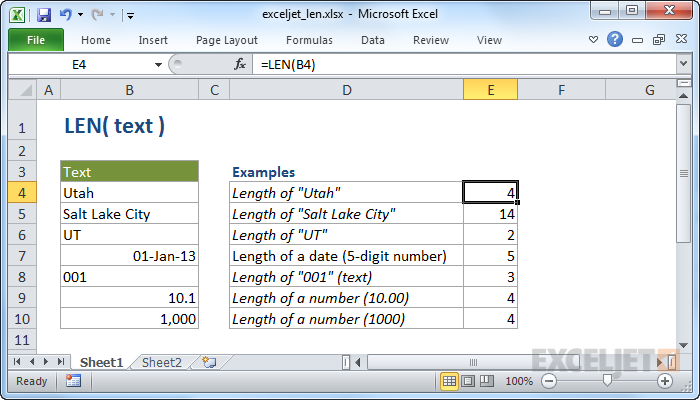Image resolution: width=700 pixels, height=400 pixels.
Task: Click the zoom out minus icon
Action: pyautogui.click(x=549, y=381)
